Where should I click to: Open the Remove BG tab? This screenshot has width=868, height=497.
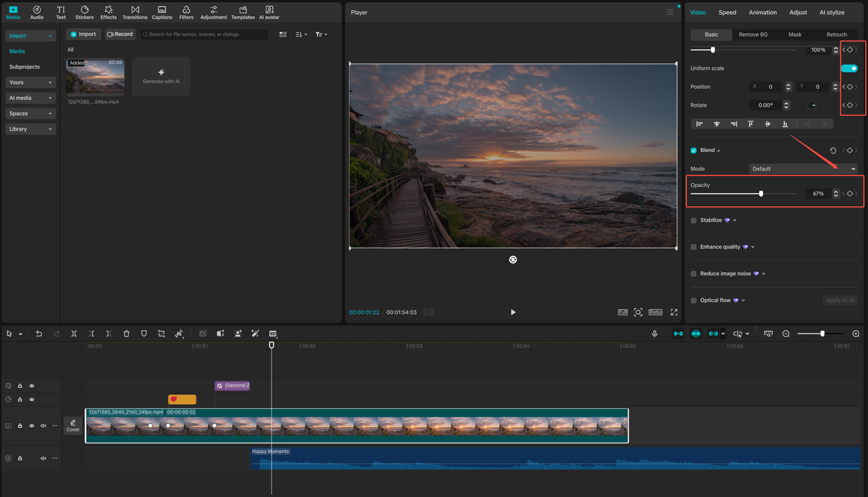753,34
